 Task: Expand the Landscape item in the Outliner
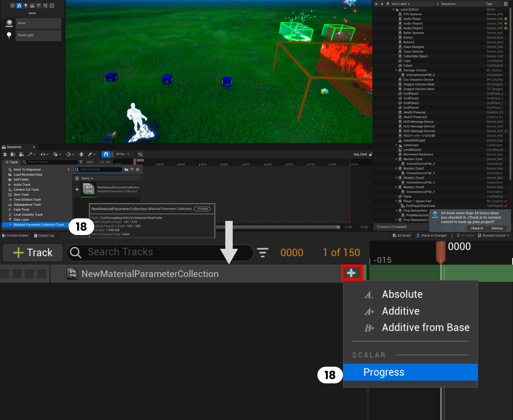click(397, 145)
